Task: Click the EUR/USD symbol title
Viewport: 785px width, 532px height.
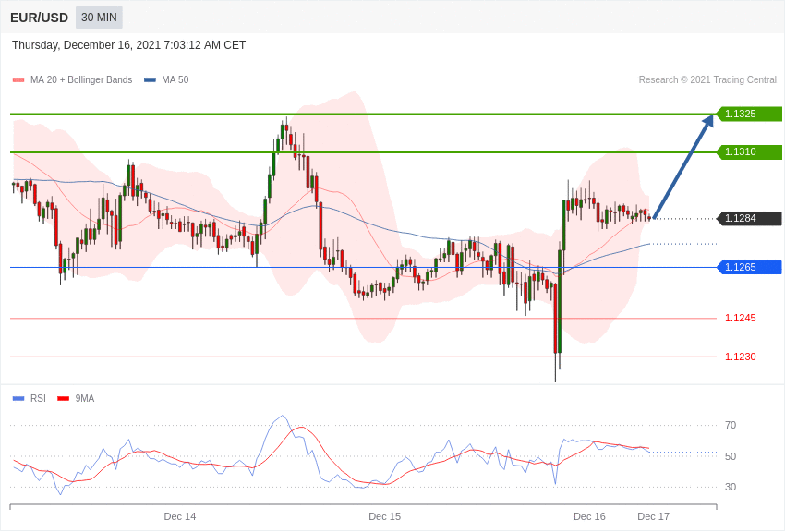Action: [x=39, y=18]
